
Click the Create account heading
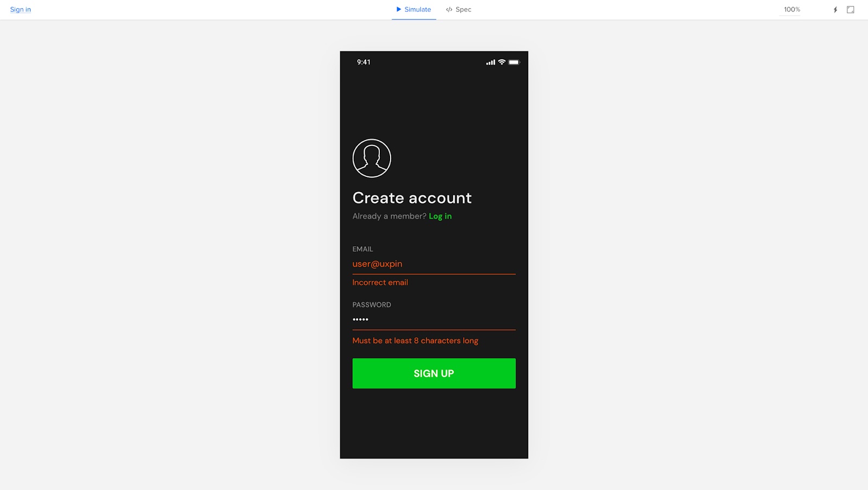412,198
